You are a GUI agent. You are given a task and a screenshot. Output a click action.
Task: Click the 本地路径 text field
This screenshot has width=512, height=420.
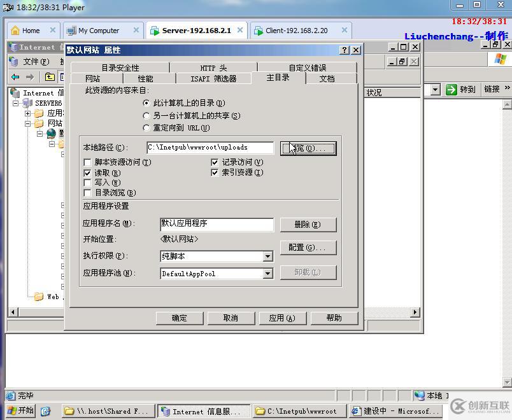click(x=210, y=148)
